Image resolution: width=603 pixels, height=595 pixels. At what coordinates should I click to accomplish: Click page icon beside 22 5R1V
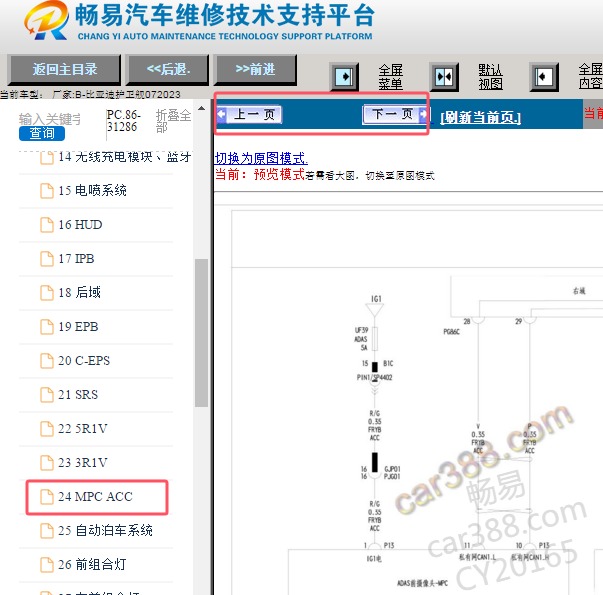click(47, 428)
